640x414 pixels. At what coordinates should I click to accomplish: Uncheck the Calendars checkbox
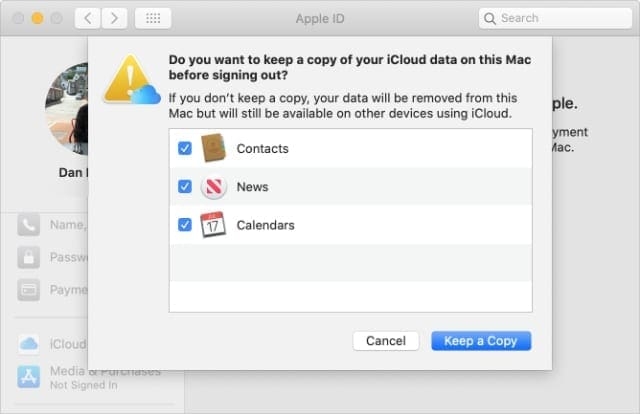[184, 225]
